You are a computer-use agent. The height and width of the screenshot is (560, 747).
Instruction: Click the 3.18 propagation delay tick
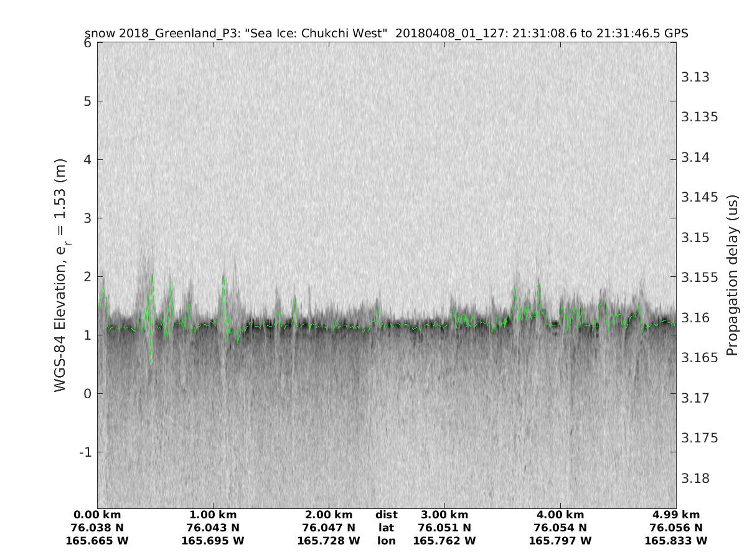click(x=696, y=478)
